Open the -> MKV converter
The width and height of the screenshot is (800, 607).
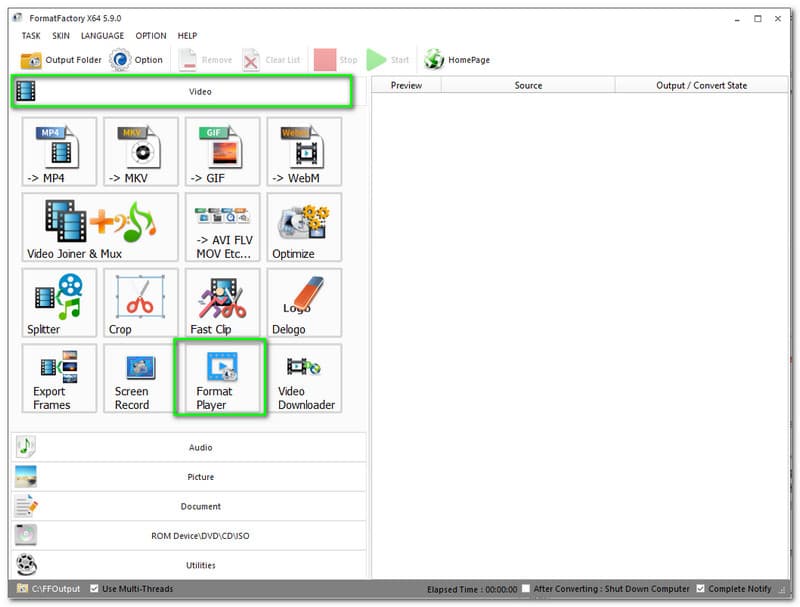pyautogui.click(x=141, y=151)
